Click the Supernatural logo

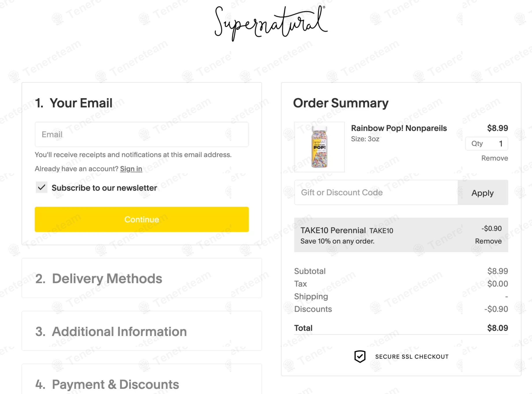click(271, 23)
